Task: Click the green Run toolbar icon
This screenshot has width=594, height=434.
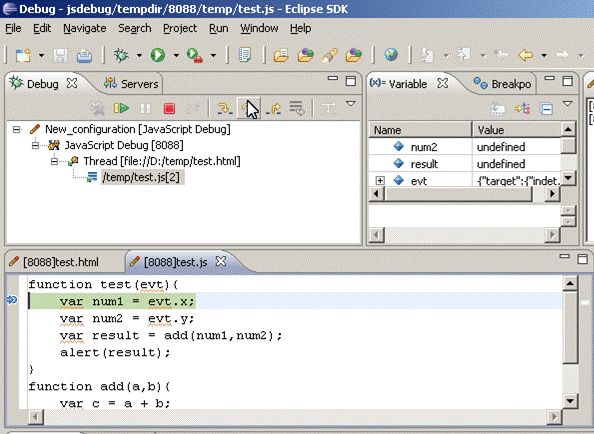Action: coord(158,55)
